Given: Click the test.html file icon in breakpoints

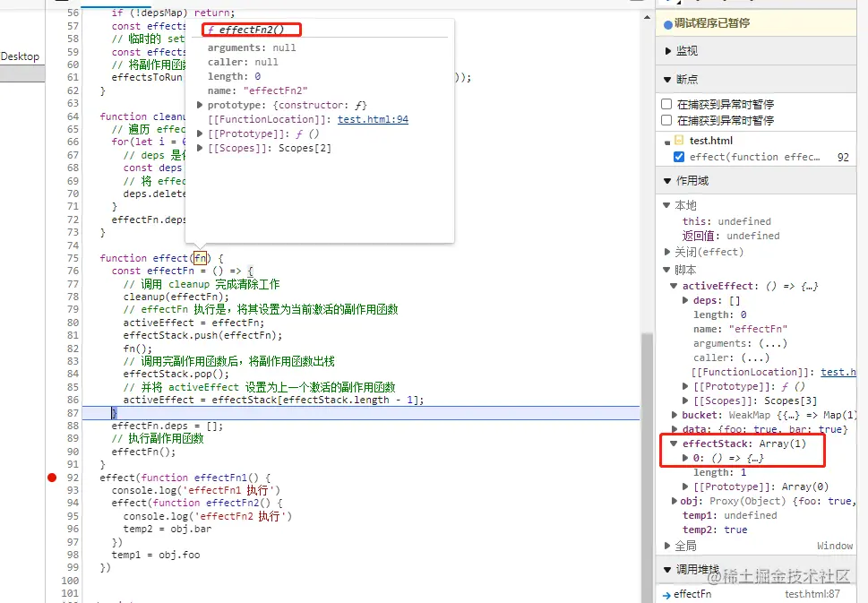Looking at the screenshot, I should [679, 140].
